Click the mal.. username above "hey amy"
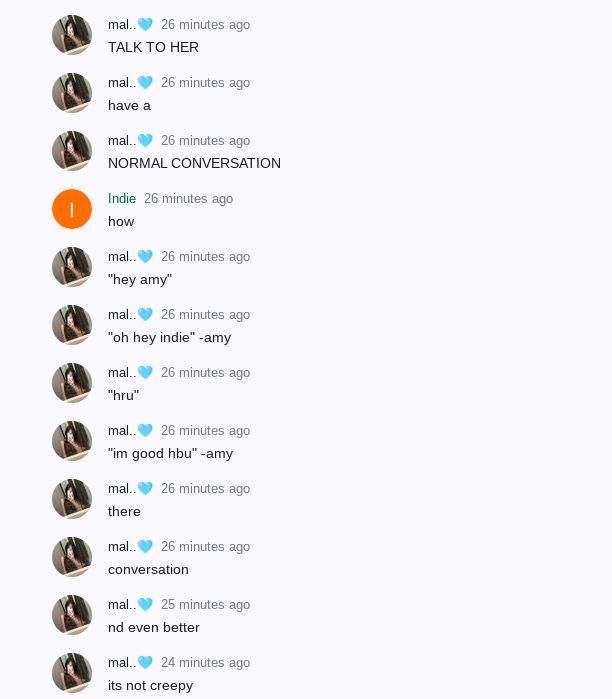612x699 pixels. click(x=122, y=256)
